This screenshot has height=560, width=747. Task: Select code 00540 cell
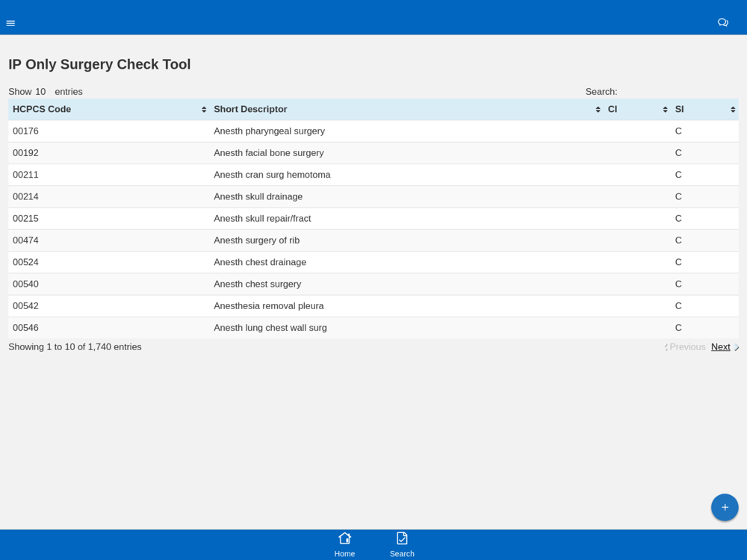108,284
